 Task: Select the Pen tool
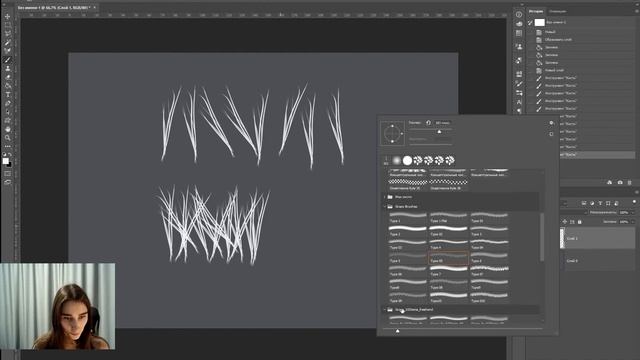click(7, 103)
